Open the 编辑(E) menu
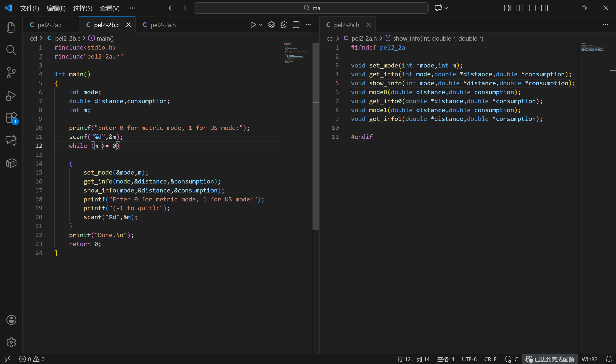Image resolution: width=616 pixels, height=364 pixels. coord(56,8)
